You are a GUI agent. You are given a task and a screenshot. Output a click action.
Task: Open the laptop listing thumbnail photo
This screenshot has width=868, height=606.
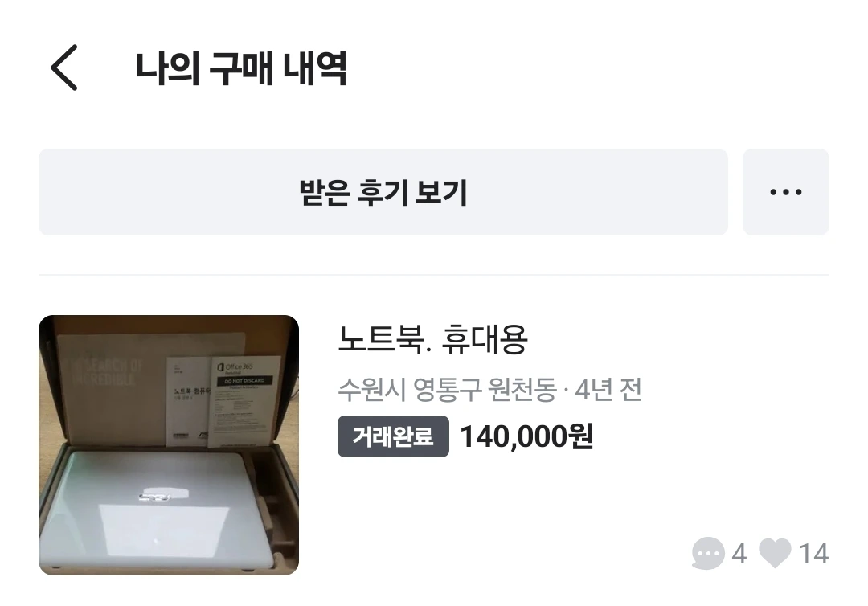pos(169,445)
